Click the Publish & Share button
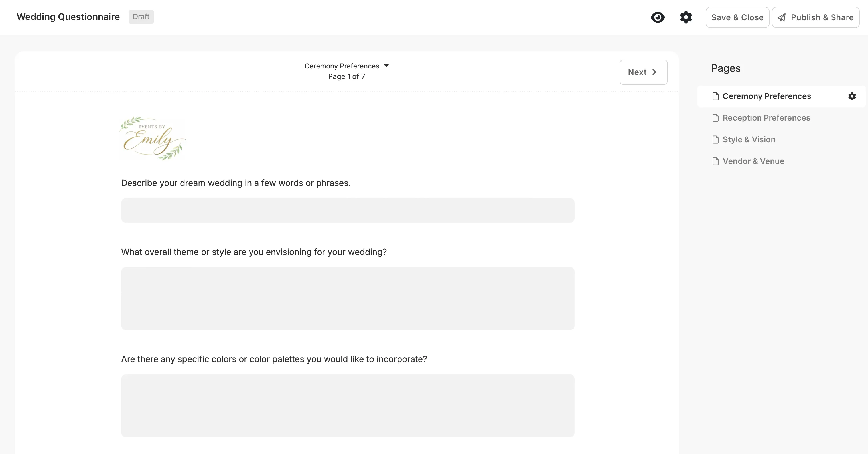 [x=816, y=17]
